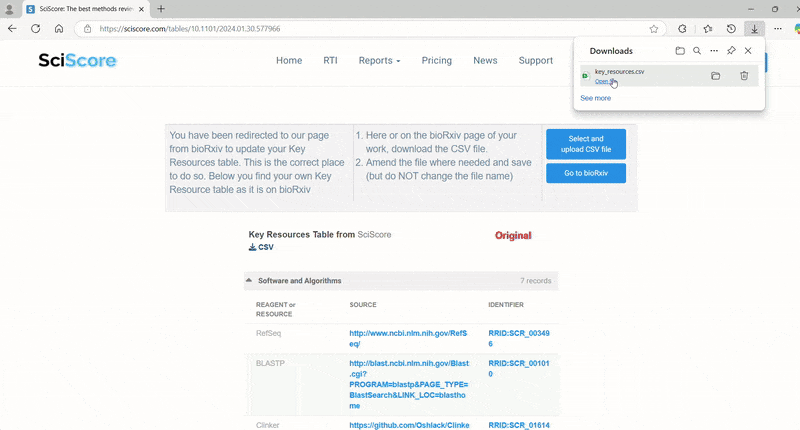Open a new browser tab
Screen dimensions: 800x430
[161, 9]
